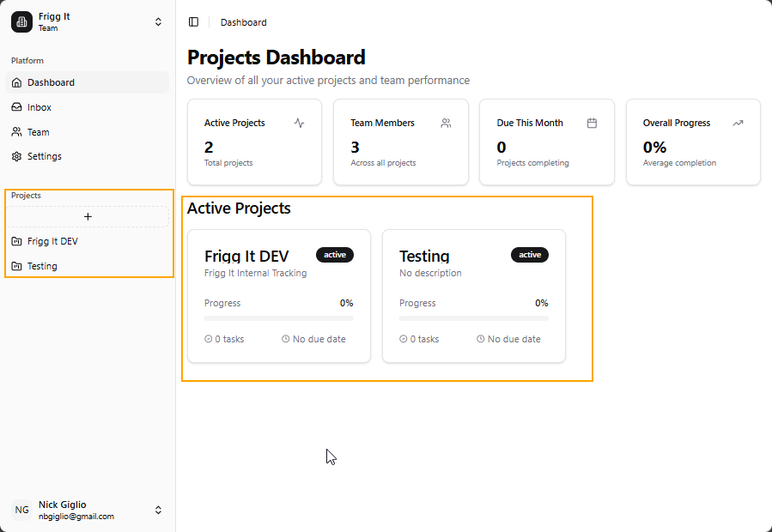This screenshot has height=532, width=772.
Task: Click the Inbox tray icon in sidebar
Action: coord(16,107)
